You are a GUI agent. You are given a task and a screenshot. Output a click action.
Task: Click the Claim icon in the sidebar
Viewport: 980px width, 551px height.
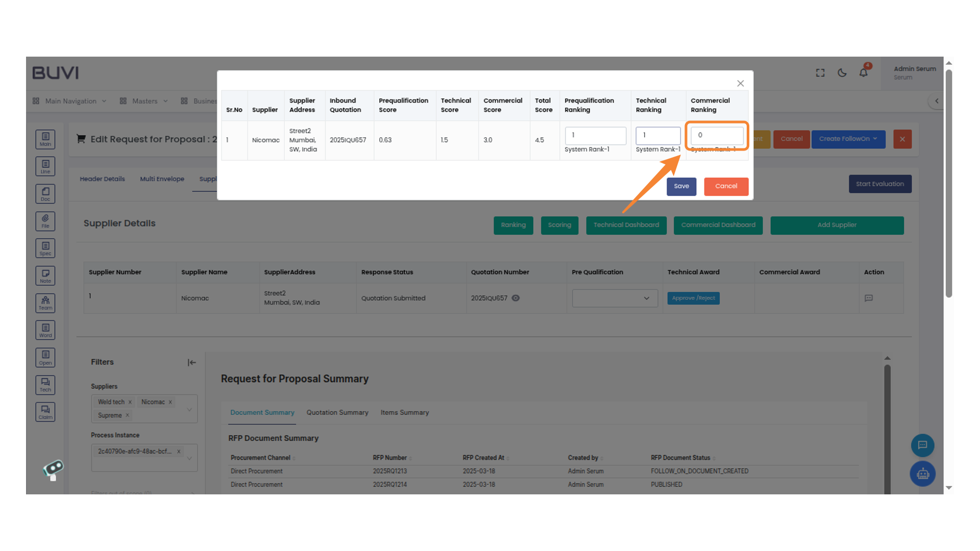point(45,411)
